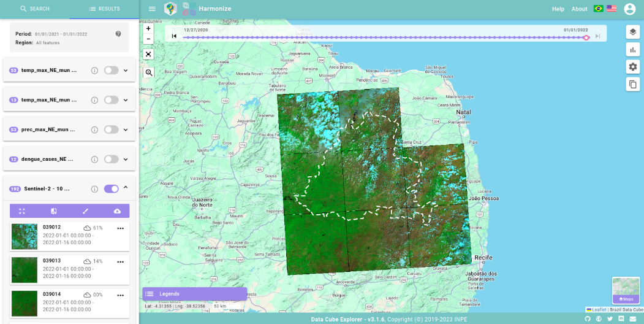Open the bar chart statistics tool

[633, 50]
